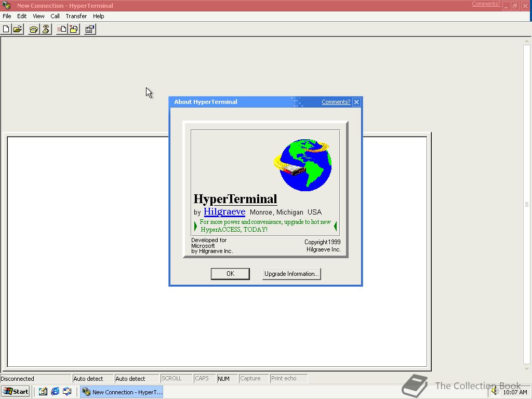Close the About HyperTerminal dialog
The width and height of the screenshot is (532, 399).
coord(356,102)
